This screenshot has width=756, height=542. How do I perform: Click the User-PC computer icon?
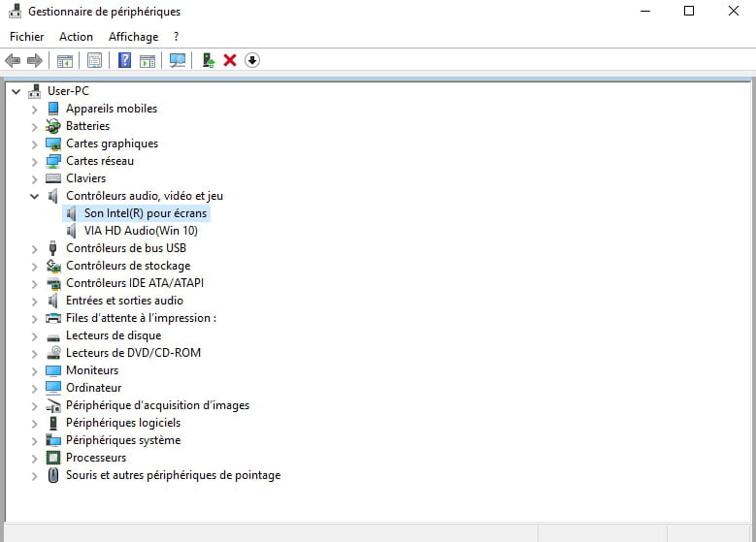pyautogui.click(x=35, y=91)
